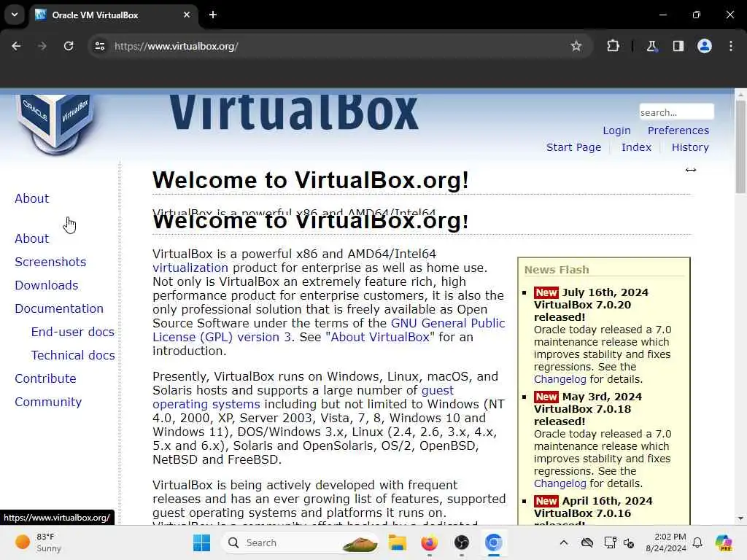This screenshot has width=747, height=560.
Task: Add a new browser tab
Action: 213,15
